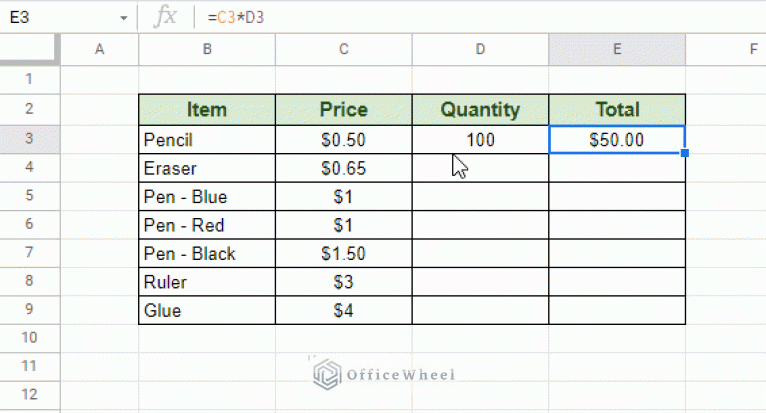Select the Pencil item cell
Viewport: 766px width, 413px height.
207,140
